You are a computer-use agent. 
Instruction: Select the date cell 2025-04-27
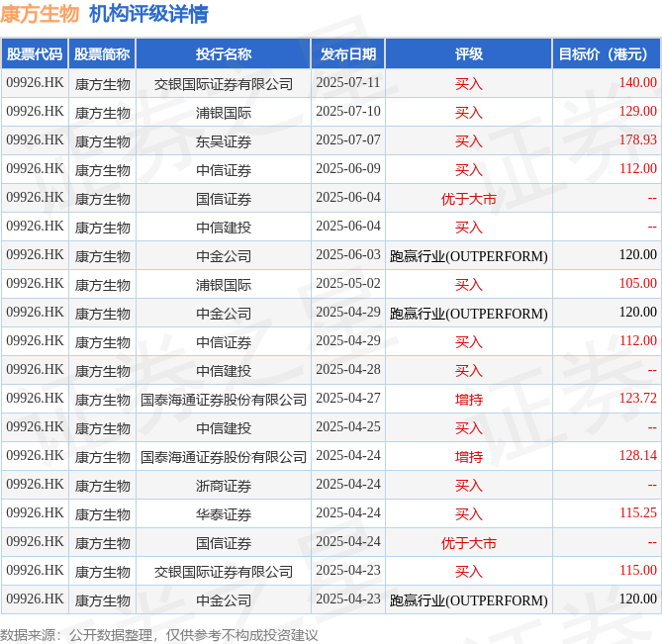click(x=348, y=399)
